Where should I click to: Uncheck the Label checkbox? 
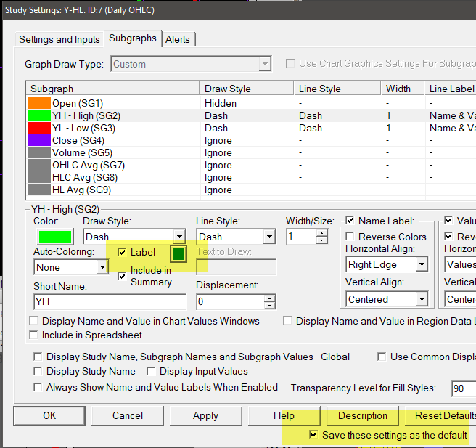122,252
